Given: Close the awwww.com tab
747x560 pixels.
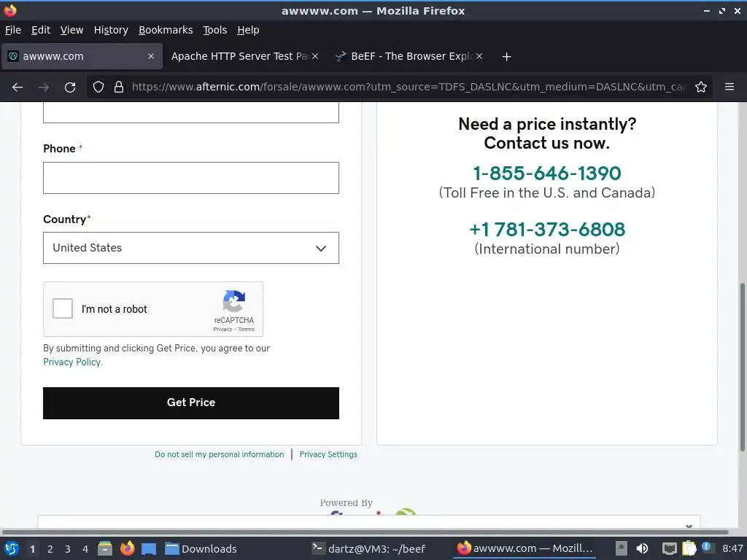Looking at the screenshot, I should click(150, 56).
